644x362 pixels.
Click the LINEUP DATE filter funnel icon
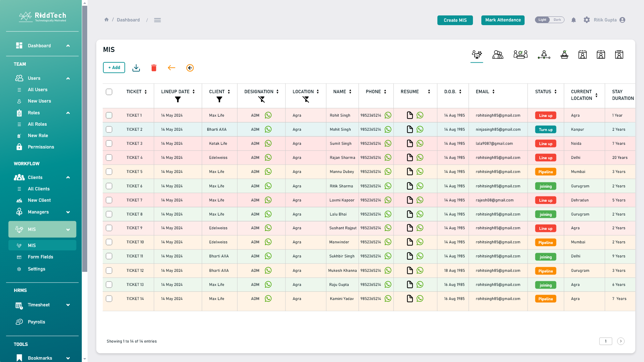pyautogui.click(x=178, y=100)
